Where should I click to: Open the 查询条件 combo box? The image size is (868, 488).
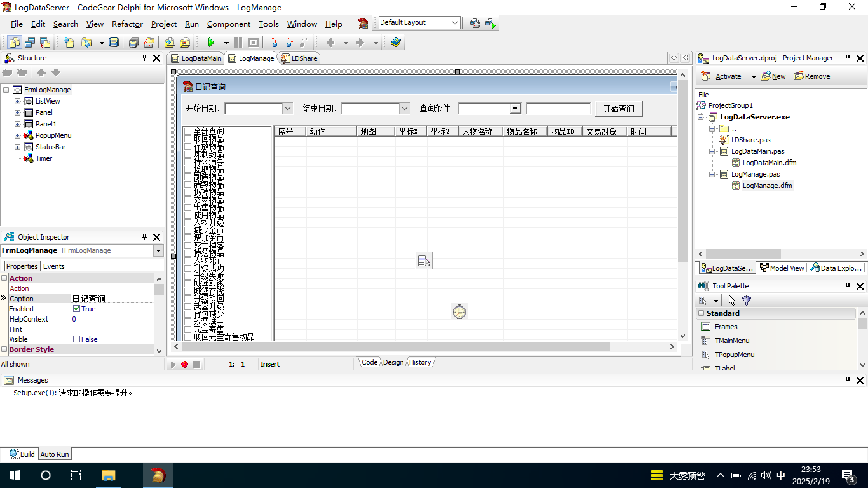(x=515, y=109)
